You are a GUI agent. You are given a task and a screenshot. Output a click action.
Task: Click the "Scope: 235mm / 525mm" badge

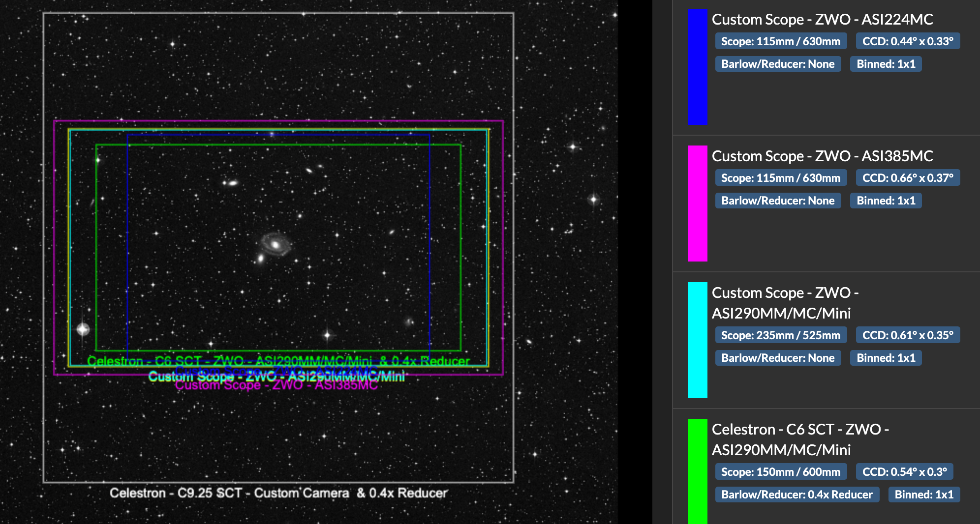[x=781, y=335]
